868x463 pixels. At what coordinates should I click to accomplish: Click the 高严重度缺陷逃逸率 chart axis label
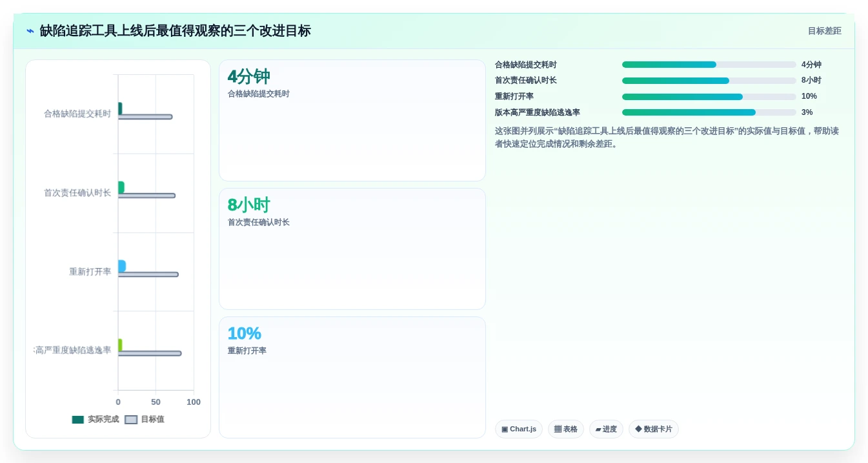point(73,351)
